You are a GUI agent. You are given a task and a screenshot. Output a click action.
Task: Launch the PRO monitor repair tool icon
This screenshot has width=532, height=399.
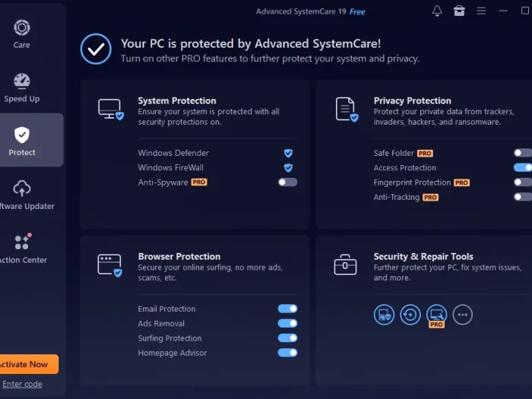click(436, 315)
